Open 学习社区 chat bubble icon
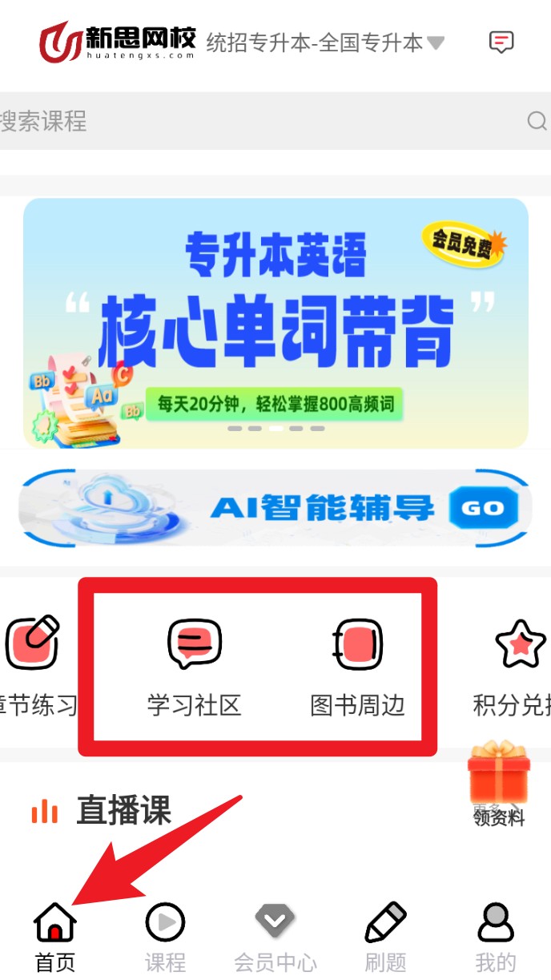 (195, 643)
